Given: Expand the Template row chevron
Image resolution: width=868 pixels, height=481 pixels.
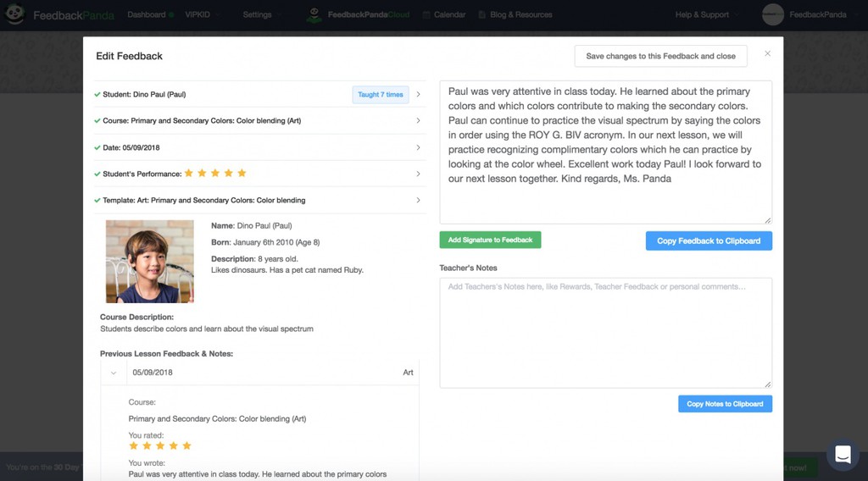Looking at the screenshot, I should pos(418,200).
